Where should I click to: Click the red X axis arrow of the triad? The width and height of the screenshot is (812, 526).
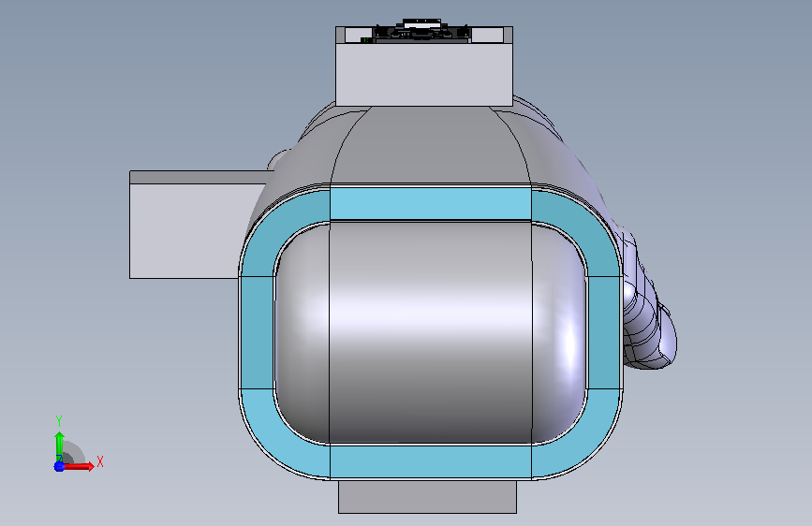coord(79,466)
